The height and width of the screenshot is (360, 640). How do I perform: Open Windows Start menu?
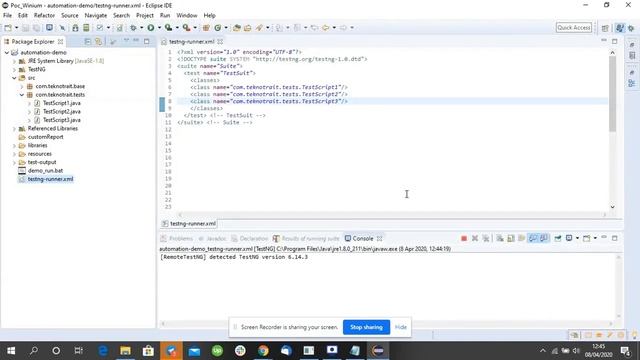click(x=11, y=351)
